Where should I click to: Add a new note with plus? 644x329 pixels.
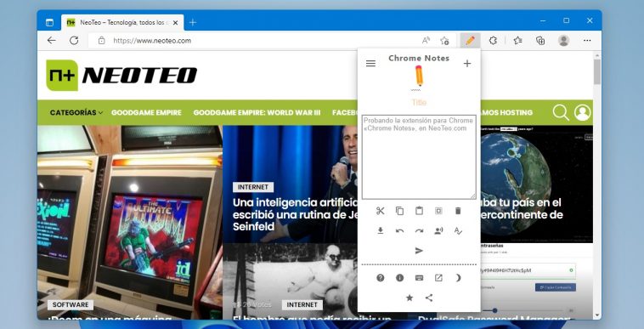tap(467, 63)
